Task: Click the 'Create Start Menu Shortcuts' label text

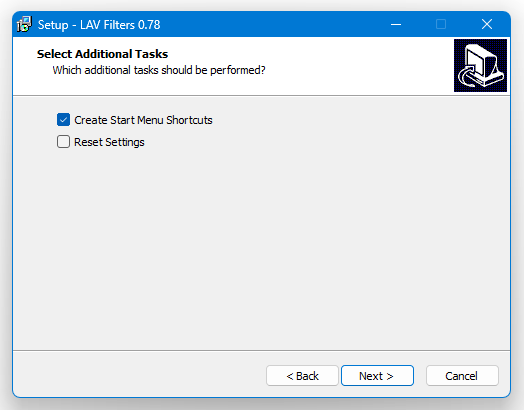Action: [x=143, y=120]
